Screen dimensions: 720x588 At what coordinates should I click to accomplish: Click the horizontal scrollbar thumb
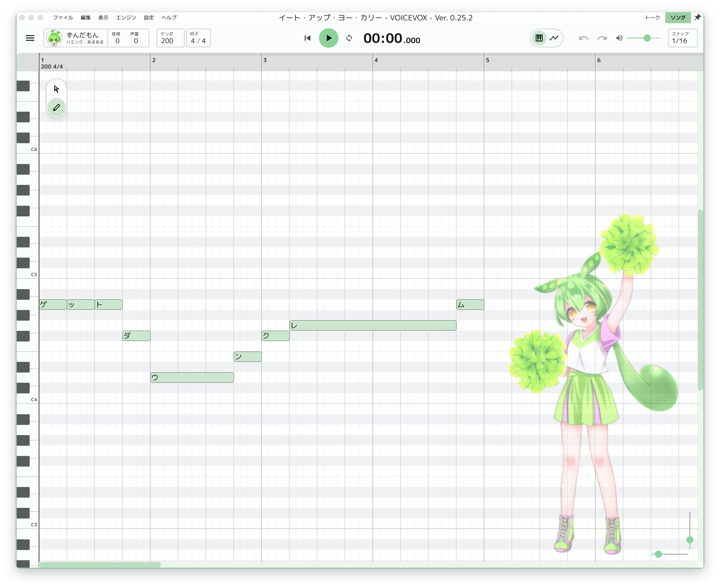[100, 565]
